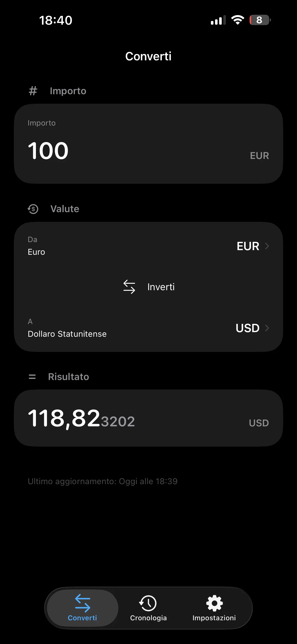297x644 pixels.
Task: Tap the 118,823202 result value
Action: coord(82,419)
